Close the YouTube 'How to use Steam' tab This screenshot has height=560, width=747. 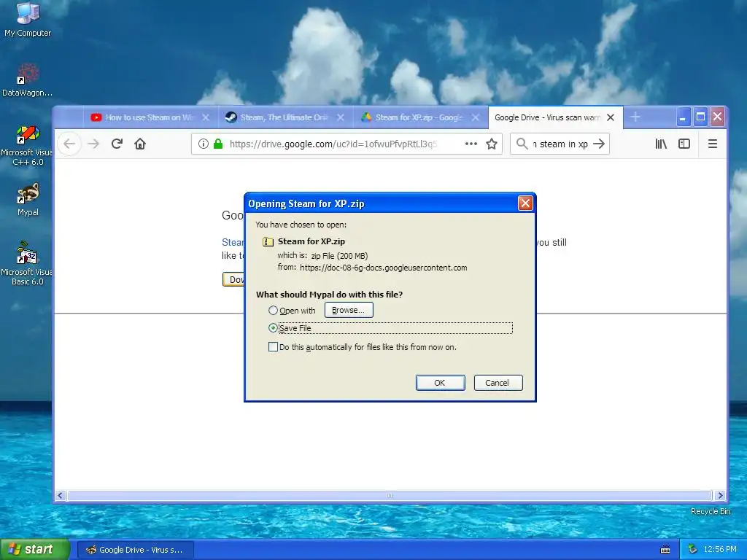(x=206, y=117)
